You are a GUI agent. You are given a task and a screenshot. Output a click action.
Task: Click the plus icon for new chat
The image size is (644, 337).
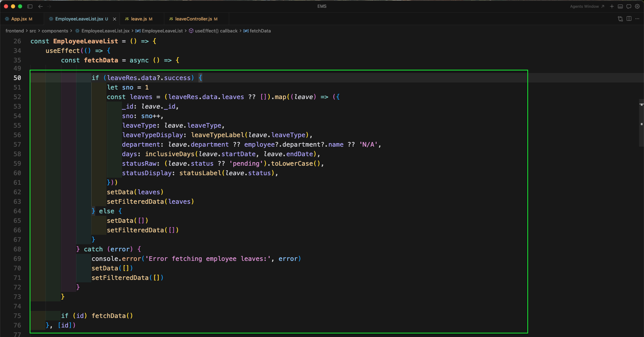612,6
